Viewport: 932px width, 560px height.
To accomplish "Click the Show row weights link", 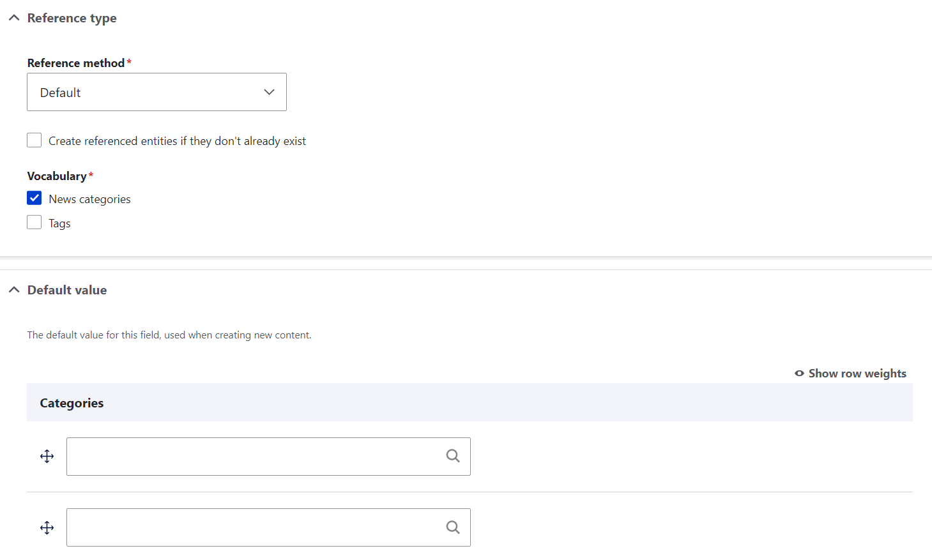I will pyautogui.click(x=857, y=374).
